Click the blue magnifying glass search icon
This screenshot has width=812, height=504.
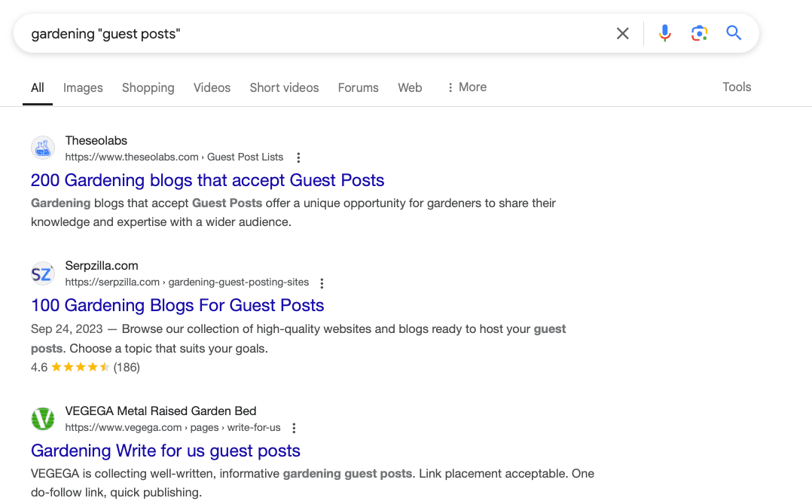click(x=734, y=33)
